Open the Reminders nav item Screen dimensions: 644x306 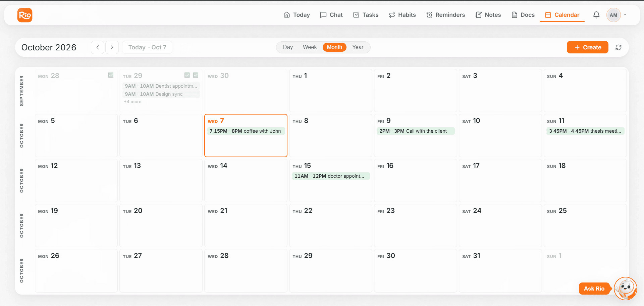pyautogui.click(x=446, y=15)
